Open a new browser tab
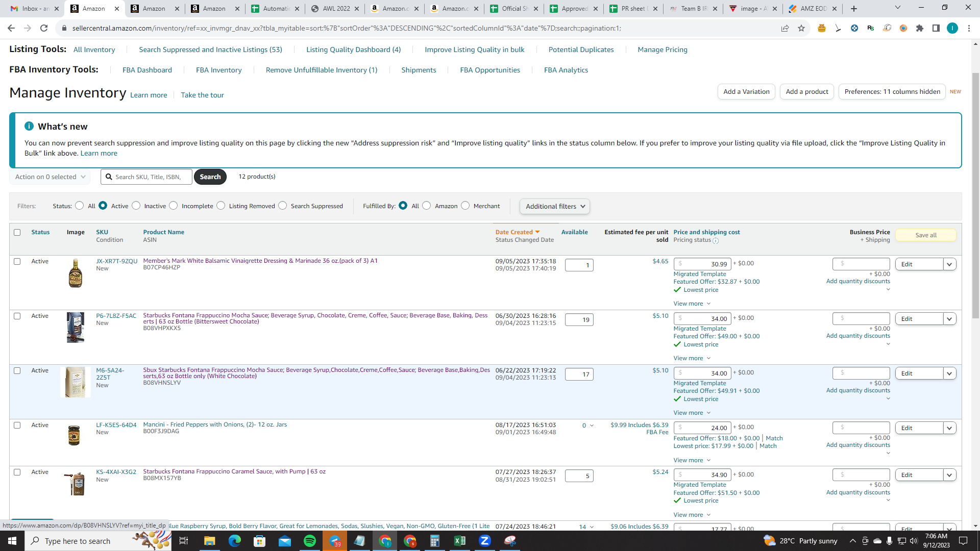This screenshot has height=551, width=980. [x=854, y=9]
